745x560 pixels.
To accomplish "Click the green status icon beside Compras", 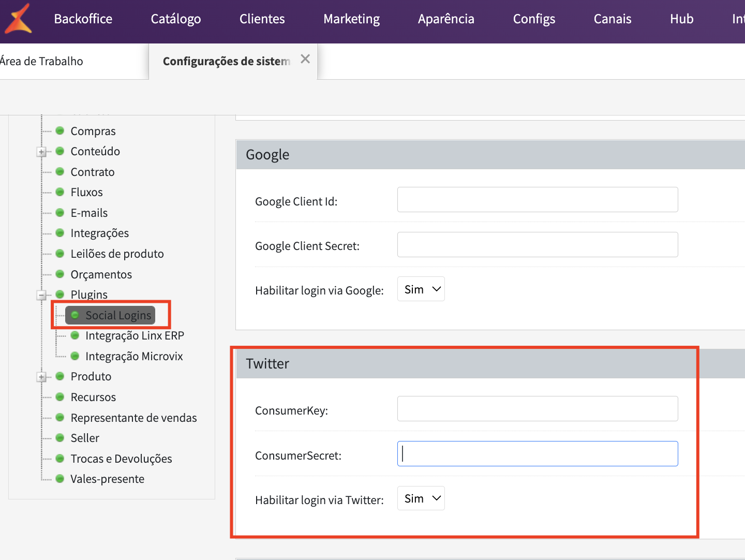I will click(x=60, y=130).
